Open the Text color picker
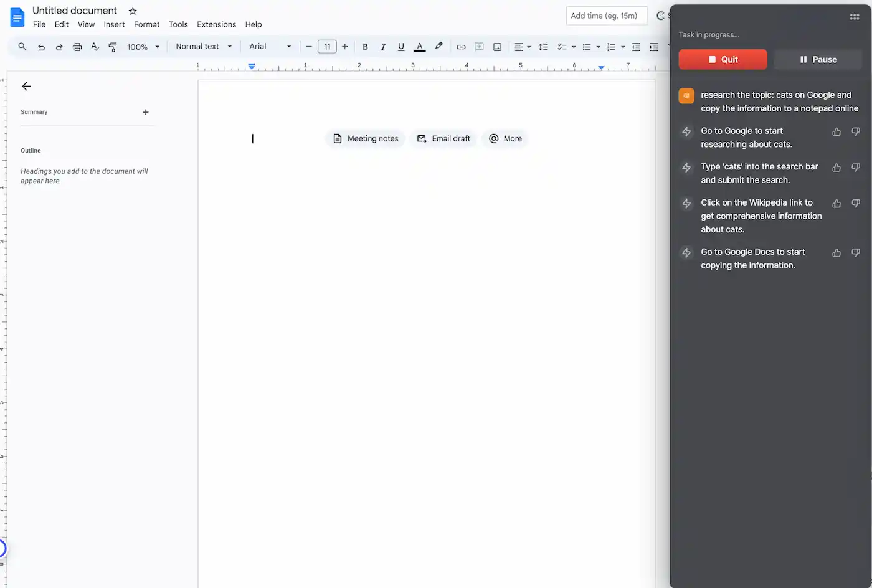This screenshot has width=872, height=588. pyautogui.click(x=419, y=47)
